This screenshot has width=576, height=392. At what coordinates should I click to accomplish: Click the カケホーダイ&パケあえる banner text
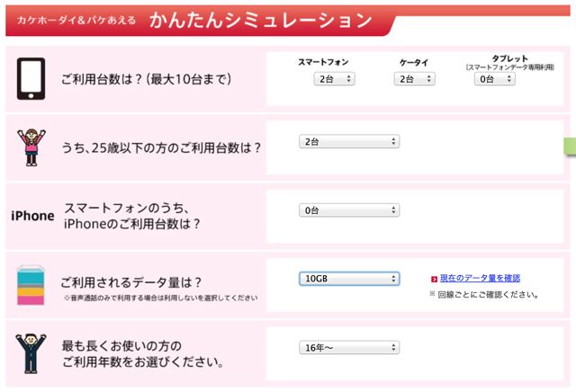tap(76, 20)
